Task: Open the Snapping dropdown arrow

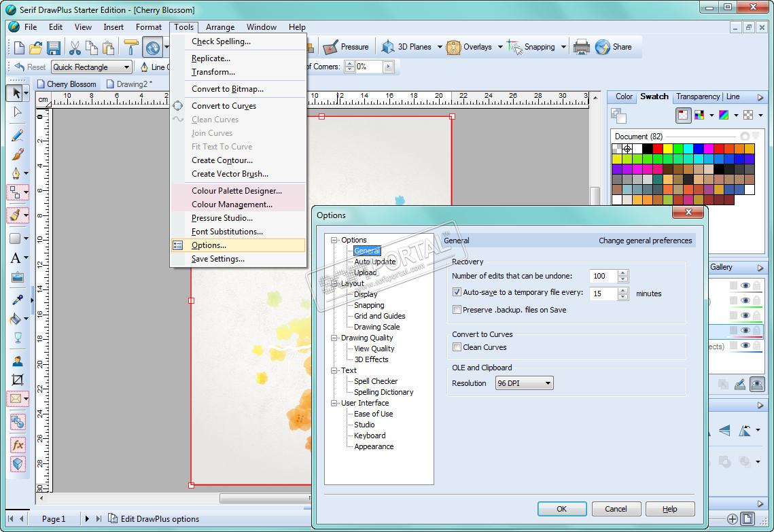Action: (563, 47)
